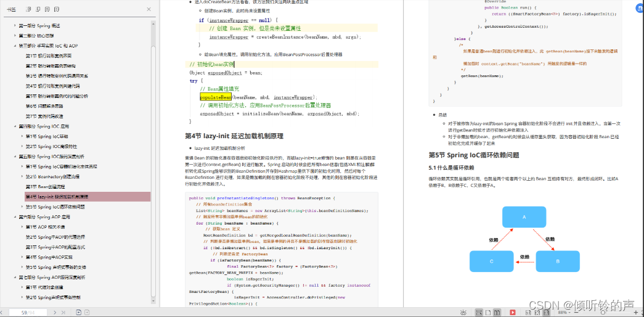Collapse 第七部分 Spring AOP源码深度剖析 arrow
Image resolution: width=644 pixels, height=317 pixels.
pyautogui.click(x=15, y=277)
